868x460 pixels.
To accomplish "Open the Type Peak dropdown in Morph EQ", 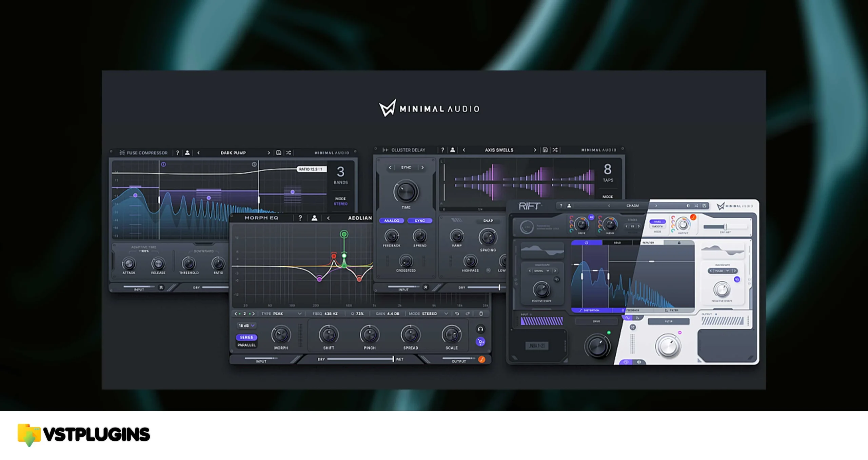I will click(x=281, y=314).
